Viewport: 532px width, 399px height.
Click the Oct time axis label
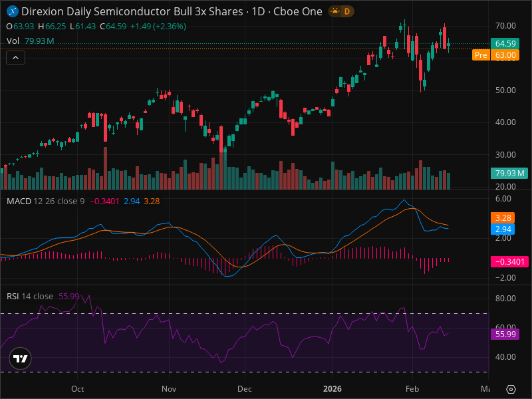(x=77, y=389)
